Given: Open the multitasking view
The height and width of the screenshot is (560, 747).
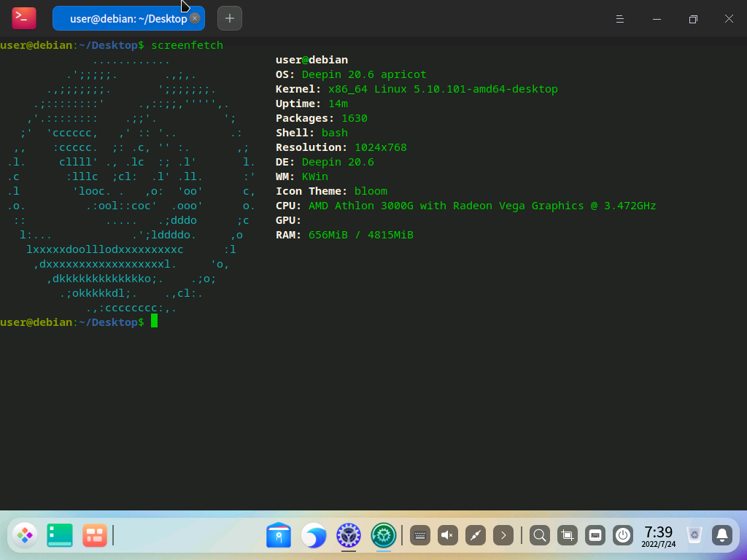Looking at the screenshot, I should click(95, 536).
